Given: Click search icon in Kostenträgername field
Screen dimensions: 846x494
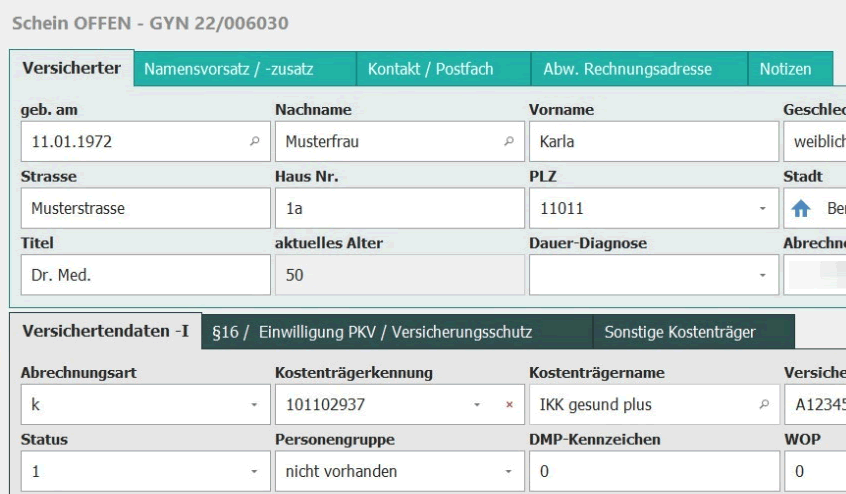Looking at the screenshot, I should [762, 404].
